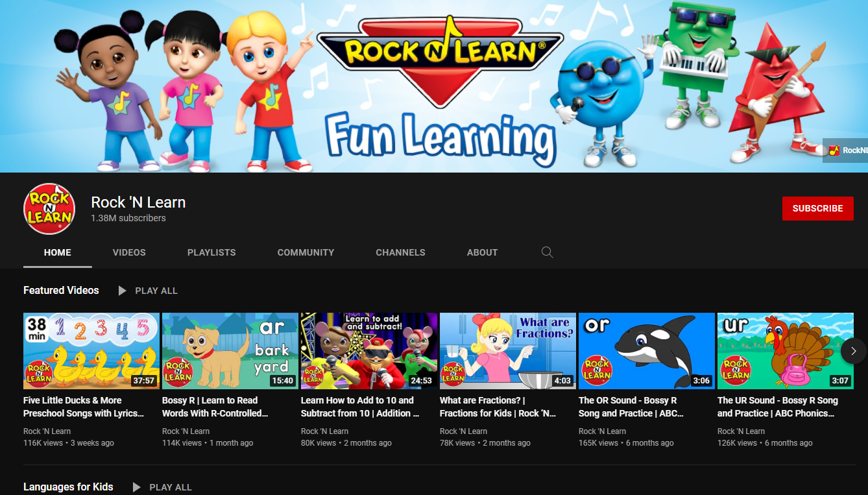Open The OR Sound orca thumbnail
The image size is (868, 495).
click(x=646, y=350)
